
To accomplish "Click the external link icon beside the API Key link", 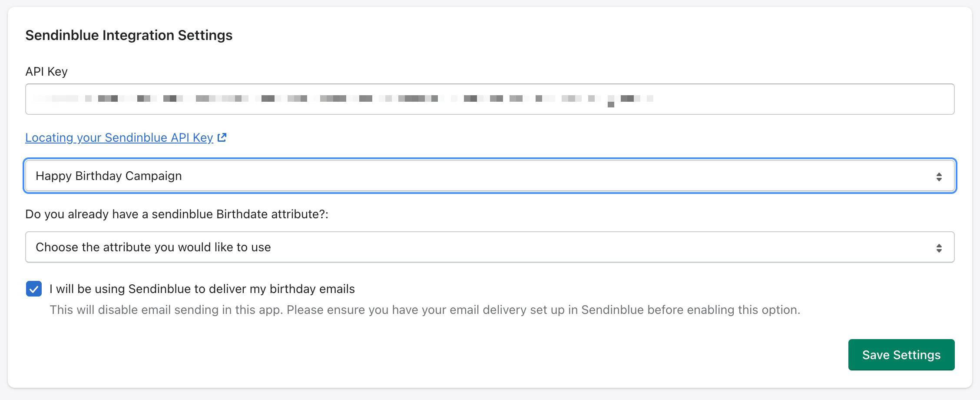I will (222, 138).
